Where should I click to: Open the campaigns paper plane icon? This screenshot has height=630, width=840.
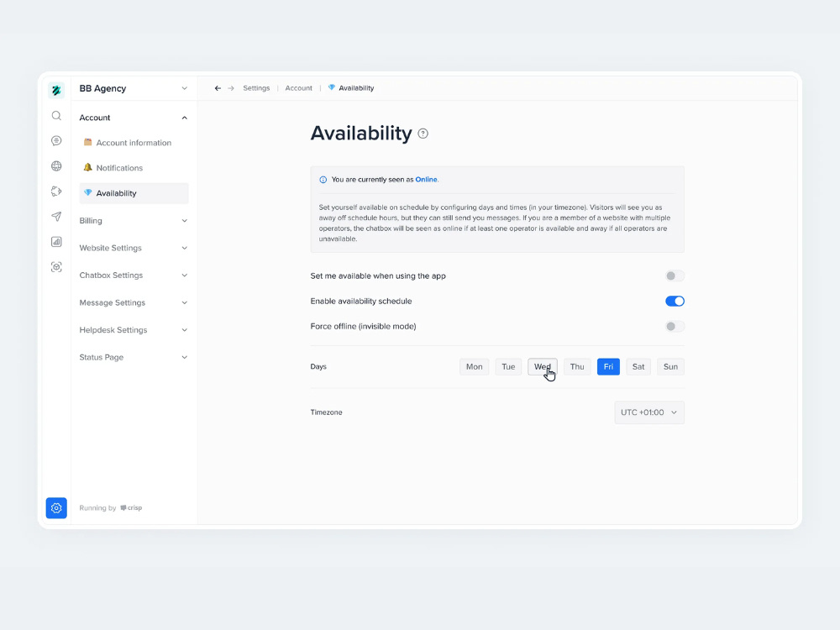pos(56,217)
